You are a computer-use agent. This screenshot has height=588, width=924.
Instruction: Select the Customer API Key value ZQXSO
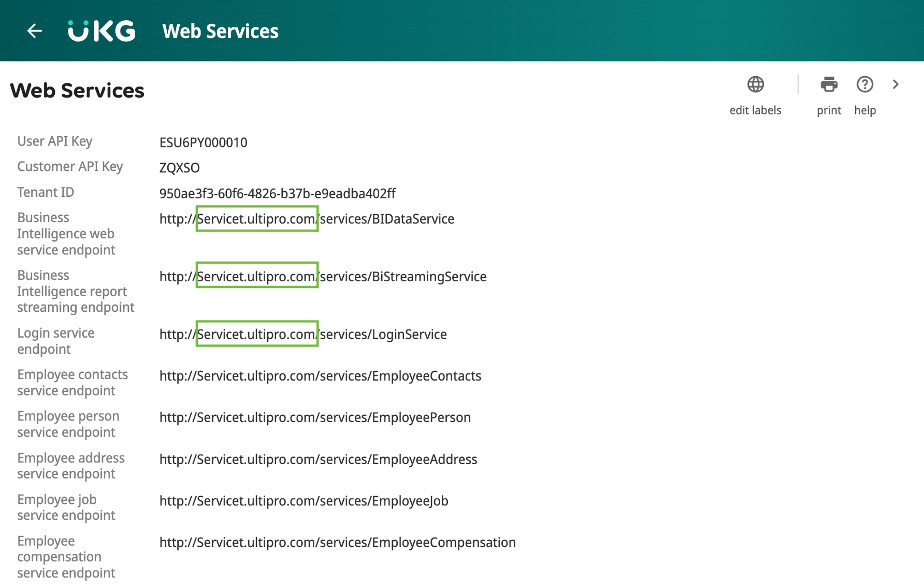pyautogui.click(x=179, y=168)
